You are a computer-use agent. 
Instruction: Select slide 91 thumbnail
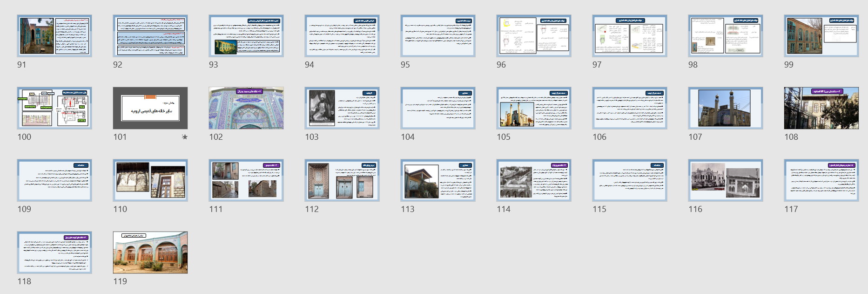[x=54, y=36]
